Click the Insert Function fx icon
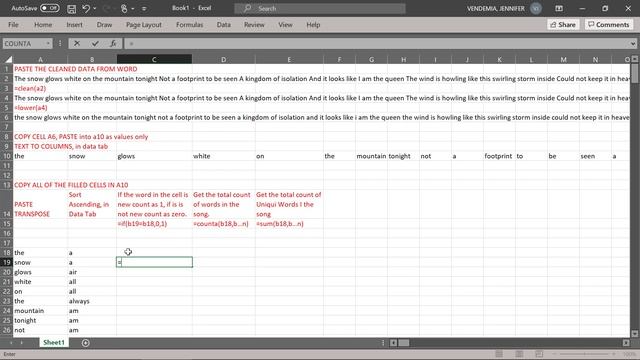This screenshot has width=640, height=360. pos(113,43)
